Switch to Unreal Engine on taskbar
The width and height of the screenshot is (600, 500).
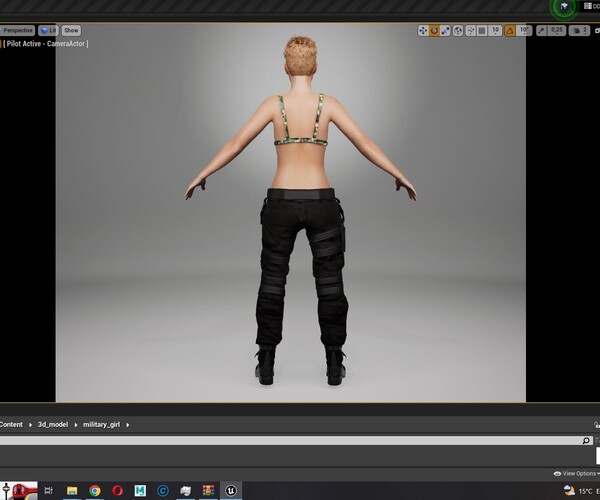(231, 490)
